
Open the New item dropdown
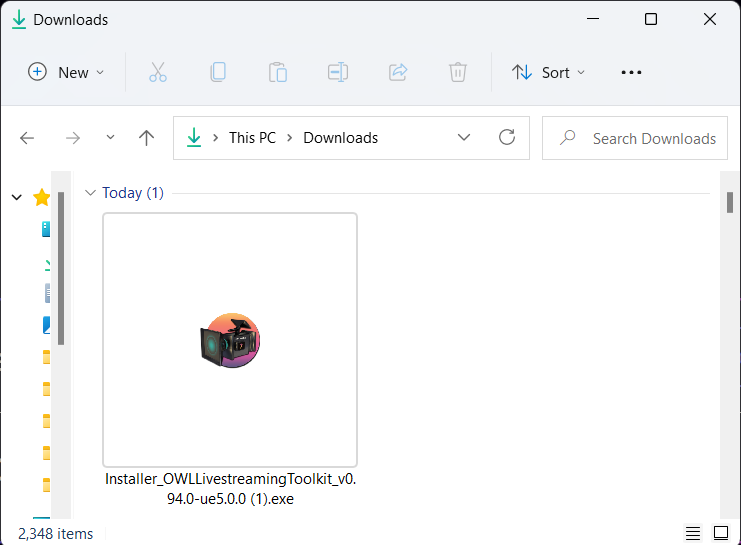tap(66, 72)
